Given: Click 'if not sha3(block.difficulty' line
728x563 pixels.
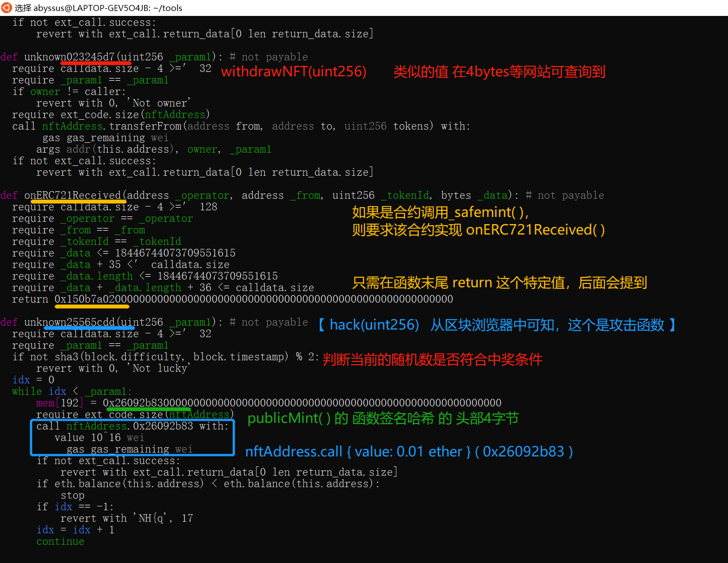Looking at the screenshot, I should pos(165,357).
